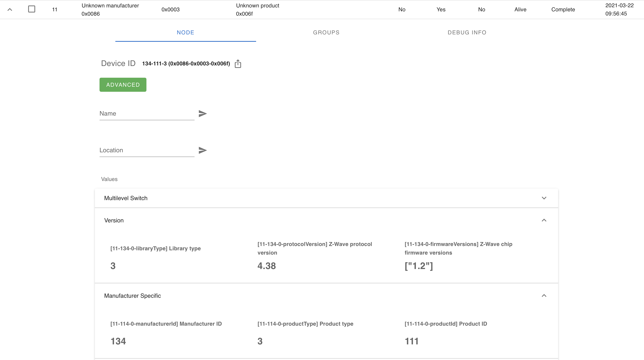Image resolution: width=644 pixels, height=360 pixels.
Task: Tick the checkbox for node 11
Action: coord(31,9)
